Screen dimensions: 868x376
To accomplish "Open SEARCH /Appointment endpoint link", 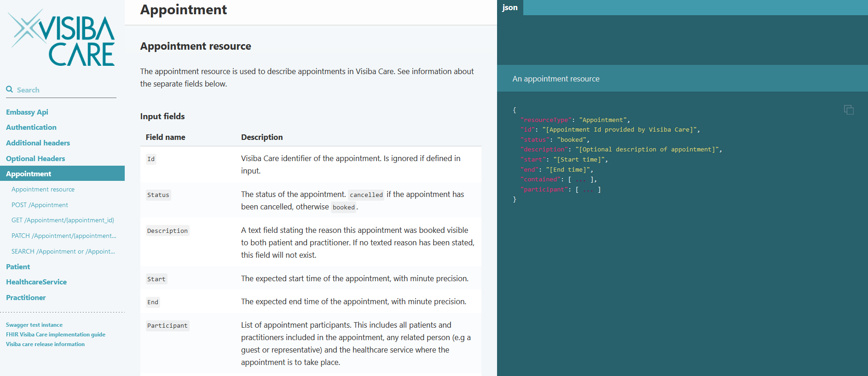I will point(64,251).
